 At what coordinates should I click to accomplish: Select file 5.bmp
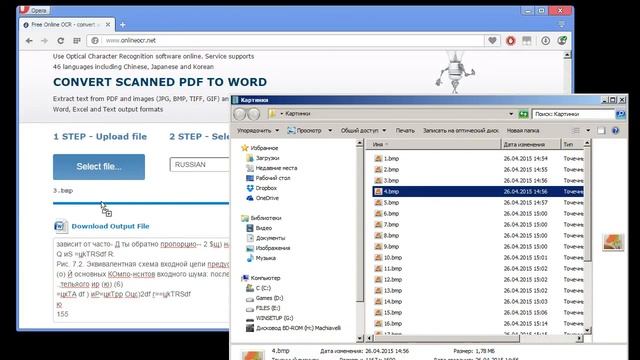(x=391, y=202)
